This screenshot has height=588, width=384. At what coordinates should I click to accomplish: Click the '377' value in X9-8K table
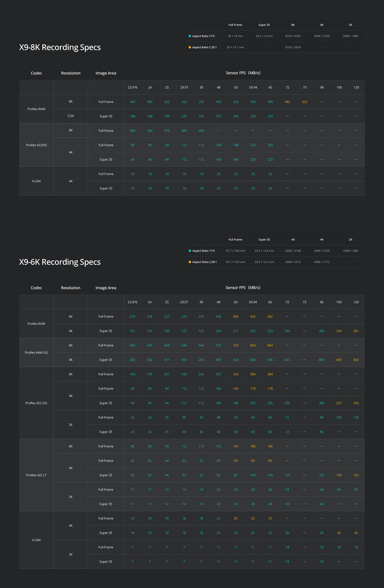[219, 116]
